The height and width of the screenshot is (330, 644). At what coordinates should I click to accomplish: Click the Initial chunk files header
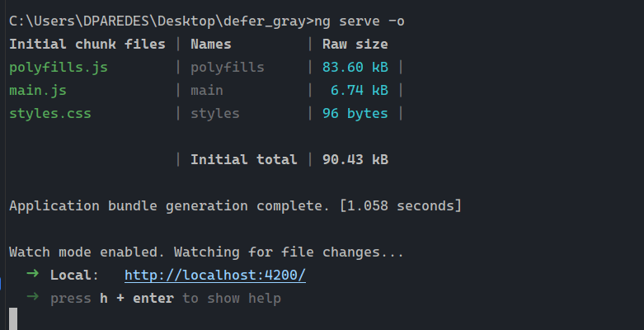(87, 44)
